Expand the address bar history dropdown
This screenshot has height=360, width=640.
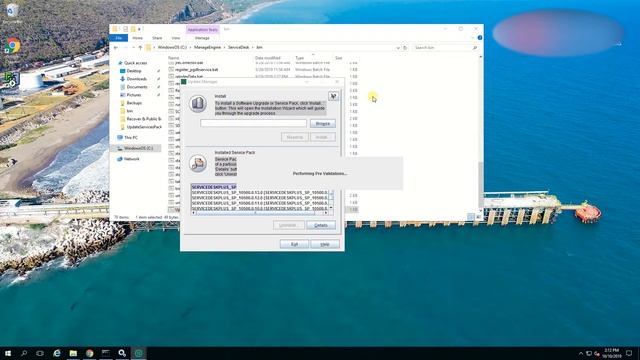pos(398,48)
